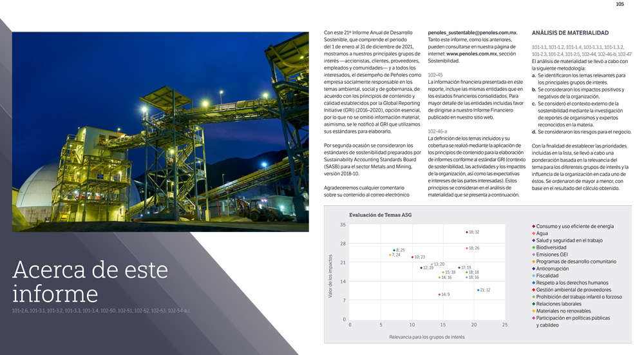The image size is (644, 355).
Task: Click the 'Valor de los impactos' axis label
Action: [x=330, y=276]
